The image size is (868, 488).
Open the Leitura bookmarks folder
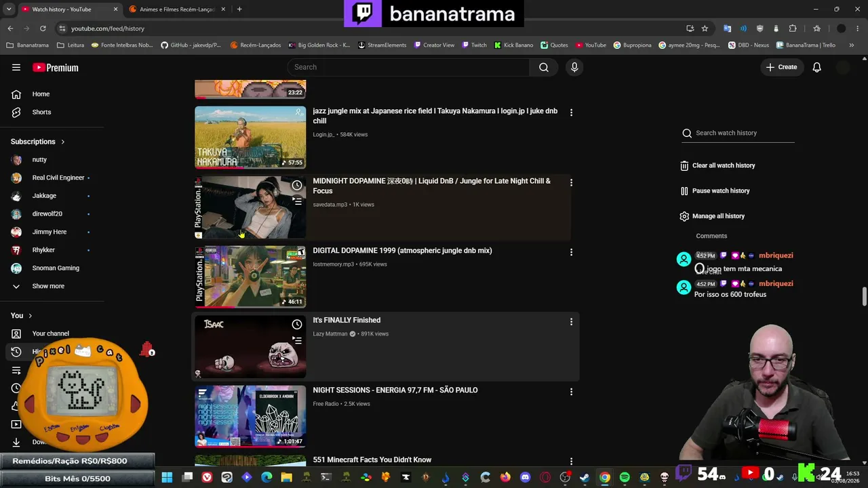click(x=71, y=45)
